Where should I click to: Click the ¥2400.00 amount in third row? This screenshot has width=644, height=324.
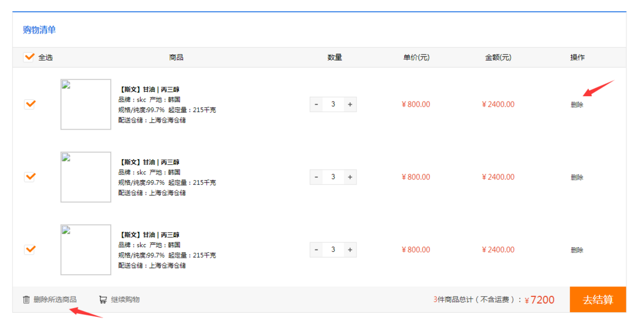click(x=498, y=250)
